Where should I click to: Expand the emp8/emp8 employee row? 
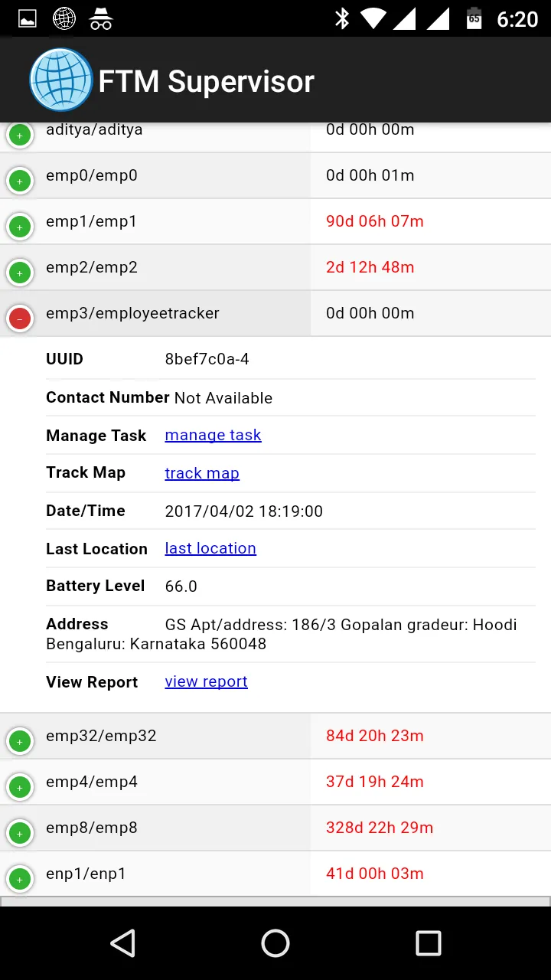click(20, 833)
